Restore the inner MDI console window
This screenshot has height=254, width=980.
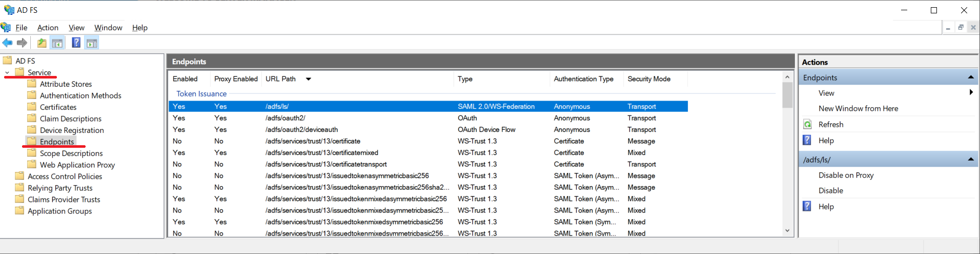pyautogui.click(x=961, y=27)
